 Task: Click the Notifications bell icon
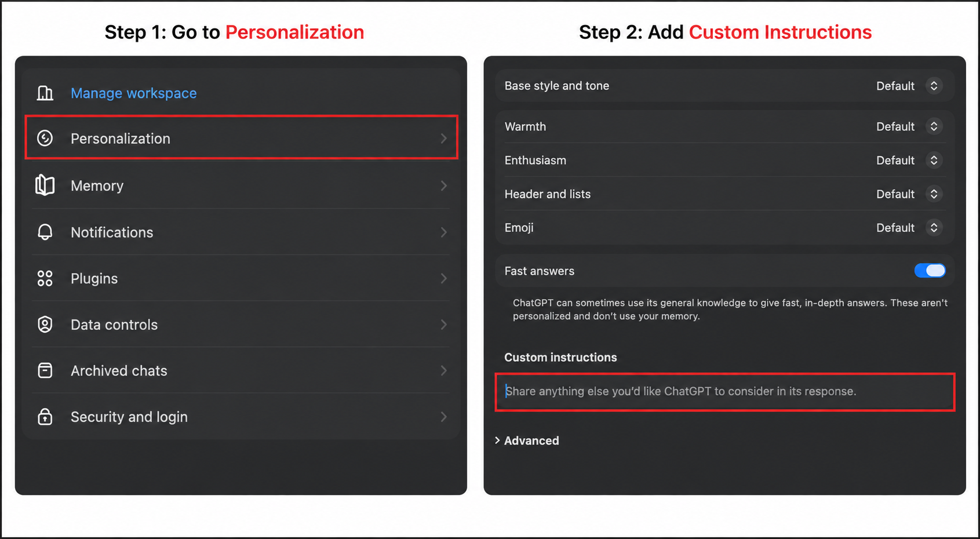click(45, 232)
